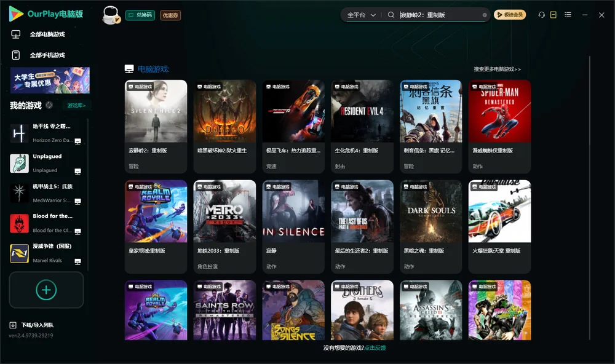Open the Metro 2033 Redux cover

[x=224, y=211]
